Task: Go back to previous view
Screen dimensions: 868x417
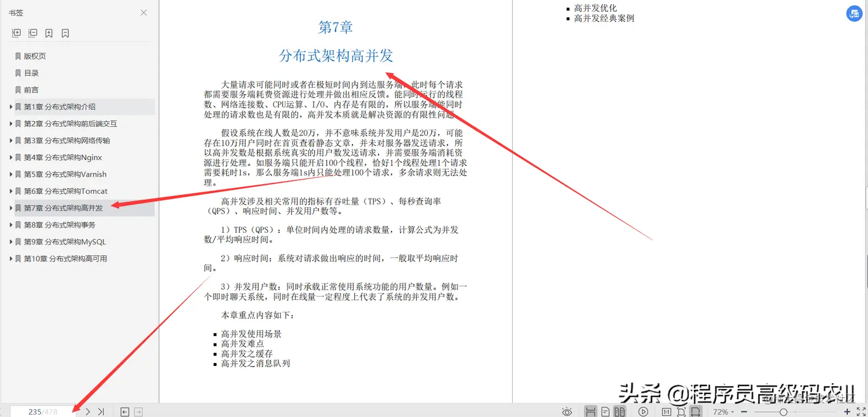Action: [x=125, y=411]
